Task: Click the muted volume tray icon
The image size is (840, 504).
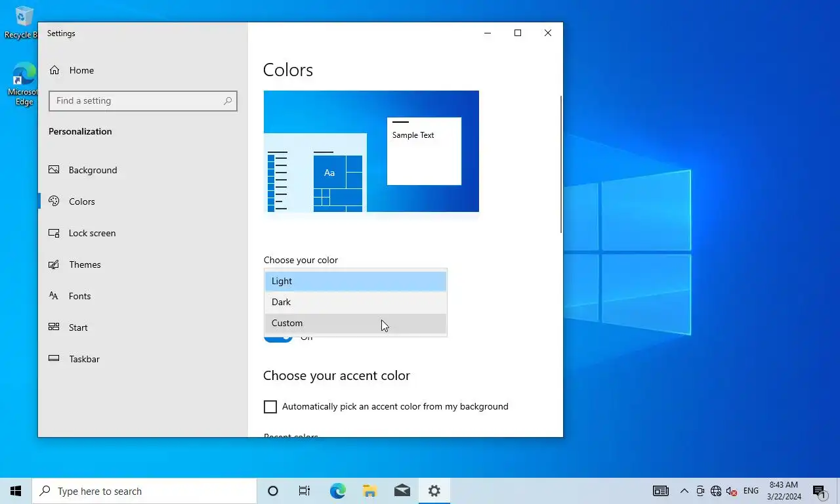Action: [x=732, y=491]
